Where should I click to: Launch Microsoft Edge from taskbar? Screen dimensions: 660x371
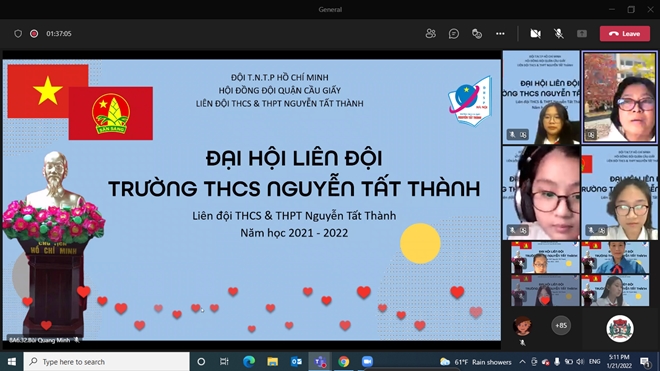[x=249, y=362]
